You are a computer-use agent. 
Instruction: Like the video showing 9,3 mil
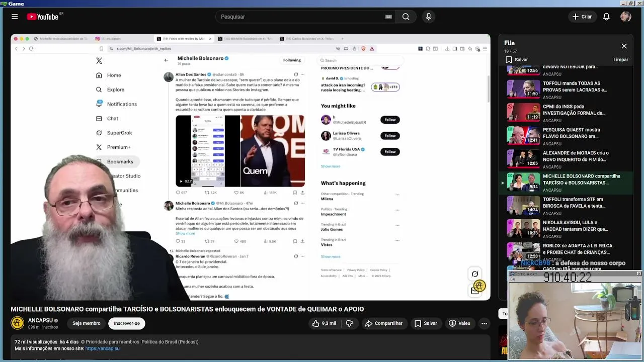click(324, 323)
